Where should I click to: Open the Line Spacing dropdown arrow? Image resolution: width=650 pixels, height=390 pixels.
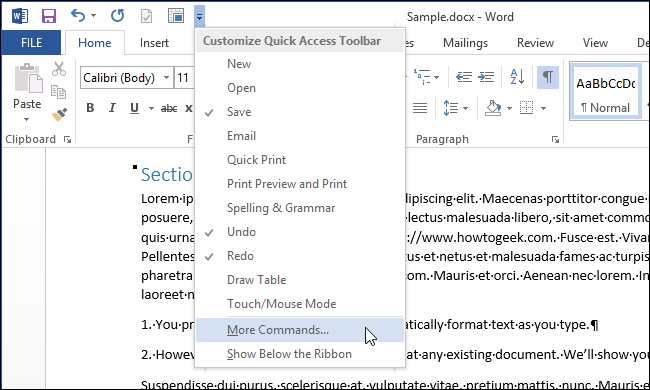tap(466, 109)
